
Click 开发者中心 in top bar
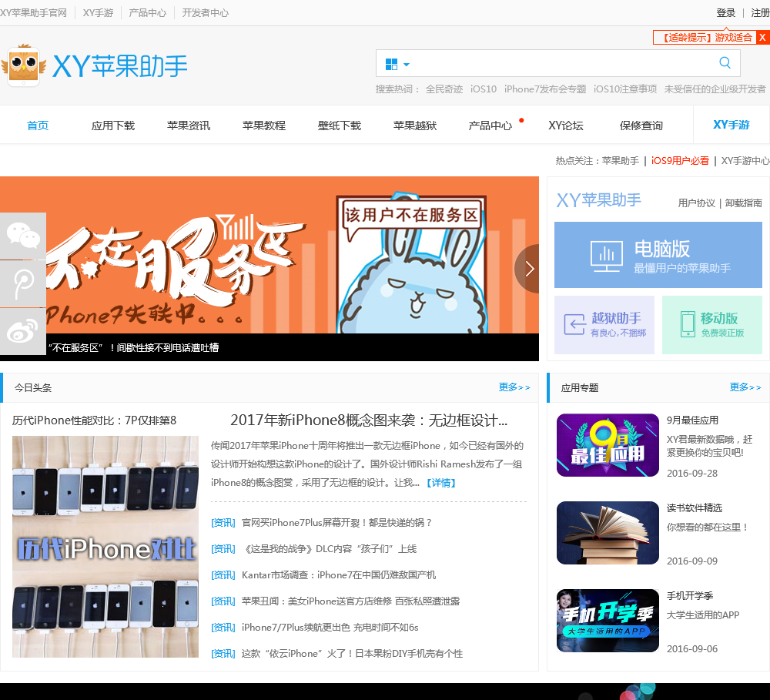pos(206,13)
